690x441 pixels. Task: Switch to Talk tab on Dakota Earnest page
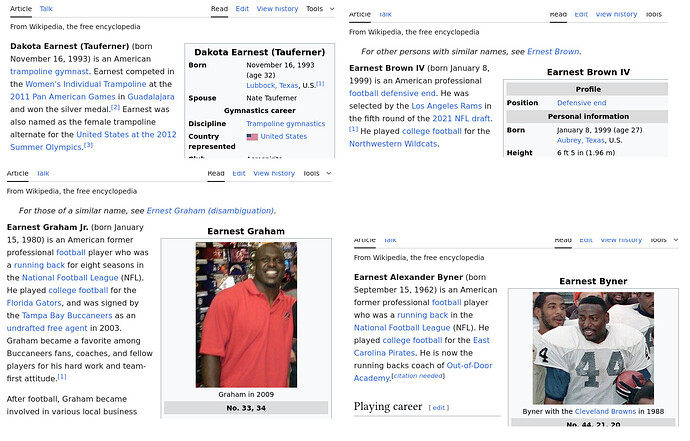tap(46, 8)
